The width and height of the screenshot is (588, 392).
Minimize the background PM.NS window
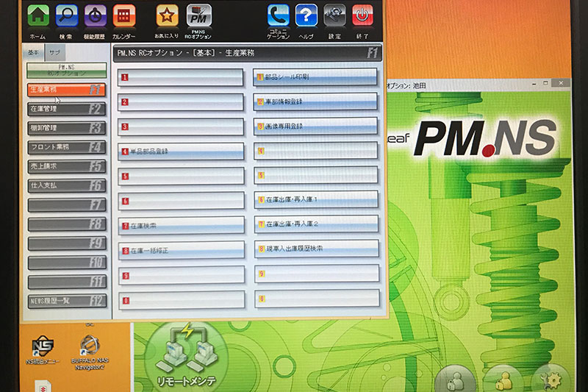[x=534, y=84]
